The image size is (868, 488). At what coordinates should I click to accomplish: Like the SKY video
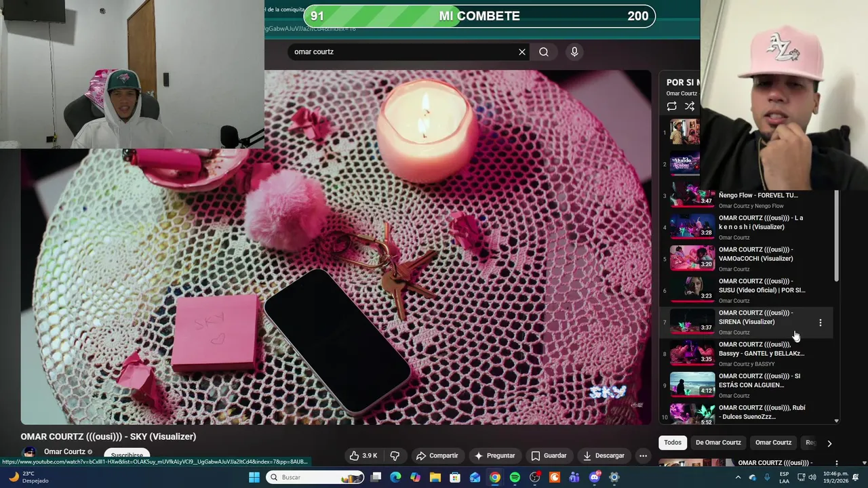tap(363, 455)
